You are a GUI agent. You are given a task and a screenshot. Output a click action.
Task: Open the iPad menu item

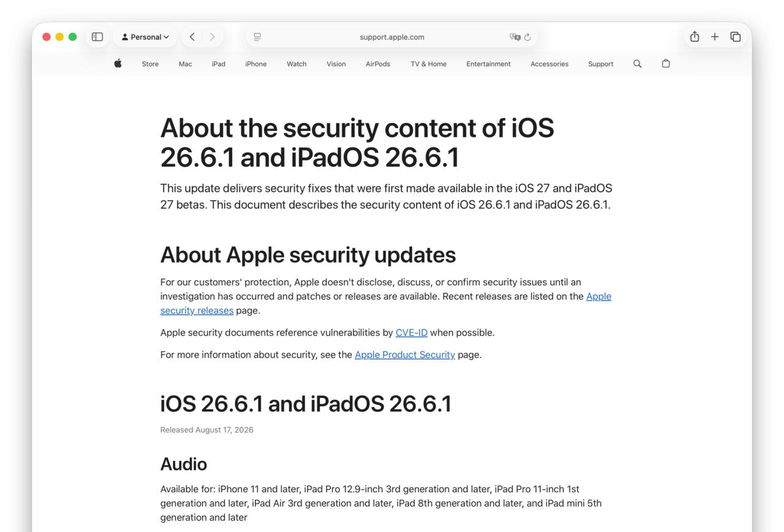pyautogui.click(x=219, y=64)
